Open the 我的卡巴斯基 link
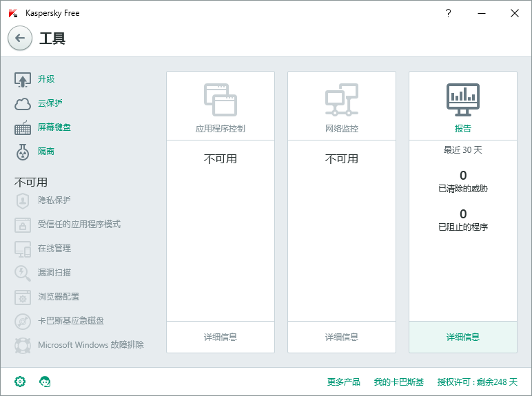 [399, 382]
